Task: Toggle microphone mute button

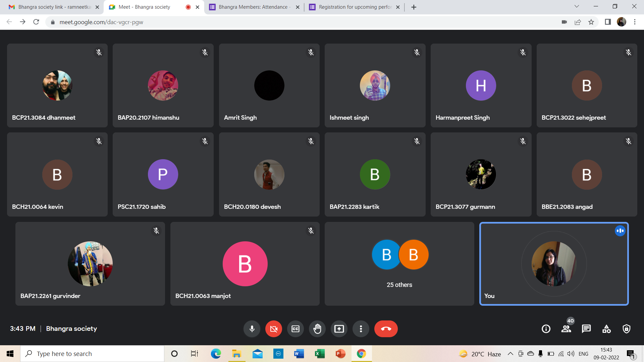Action: pyautogui.click(x=252, y=329)
